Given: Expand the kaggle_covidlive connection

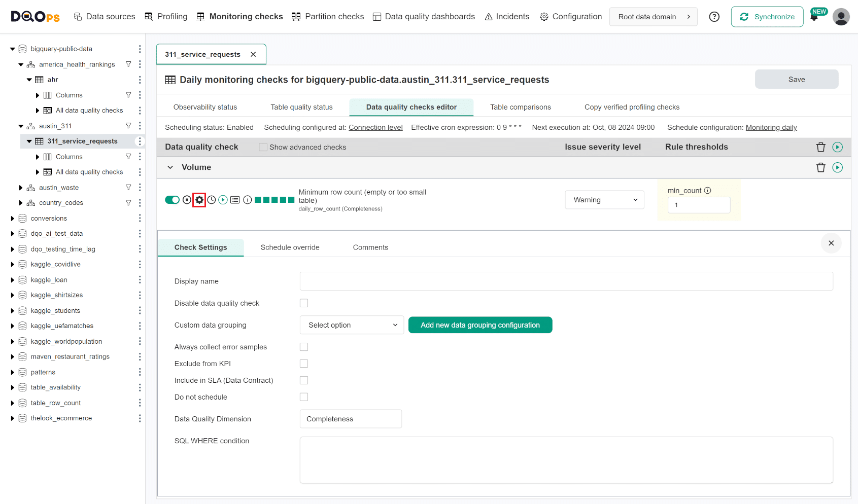Looking at the screenshot, I should [x=13, y=265].
